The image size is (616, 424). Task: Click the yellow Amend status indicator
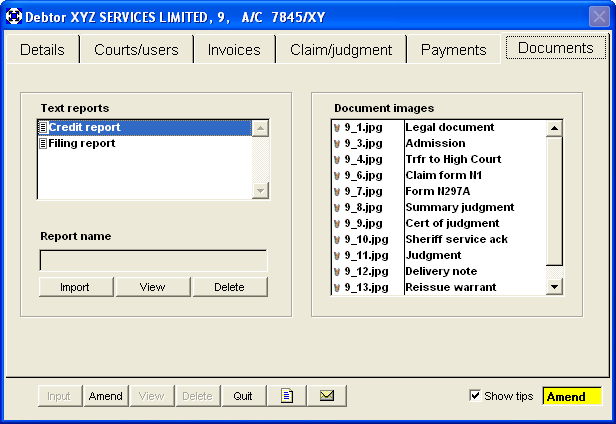571,396
